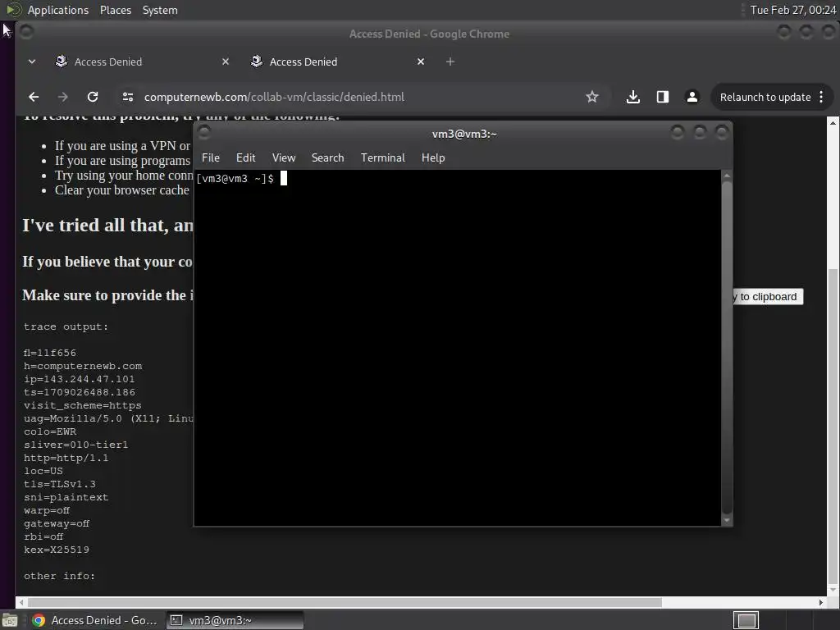The width and height of the screenshot is (840, 630).
Task: Switch to vm3@vm3 terminal taskbar entry
Action: pyautogui.click(x=235, y=620)
